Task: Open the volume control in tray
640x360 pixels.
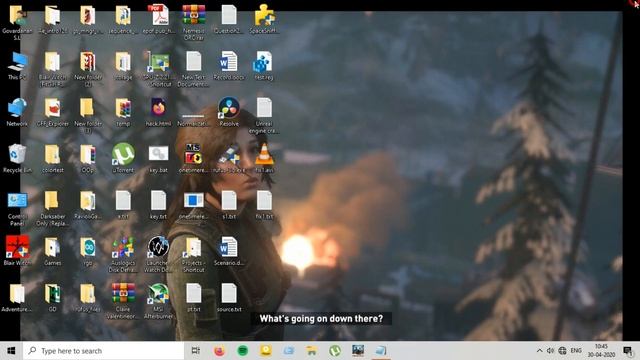Action: point(550,351)
